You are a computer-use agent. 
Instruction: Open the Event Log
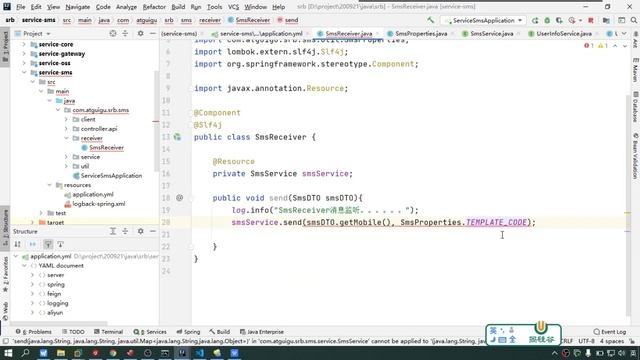click(610, 332)
